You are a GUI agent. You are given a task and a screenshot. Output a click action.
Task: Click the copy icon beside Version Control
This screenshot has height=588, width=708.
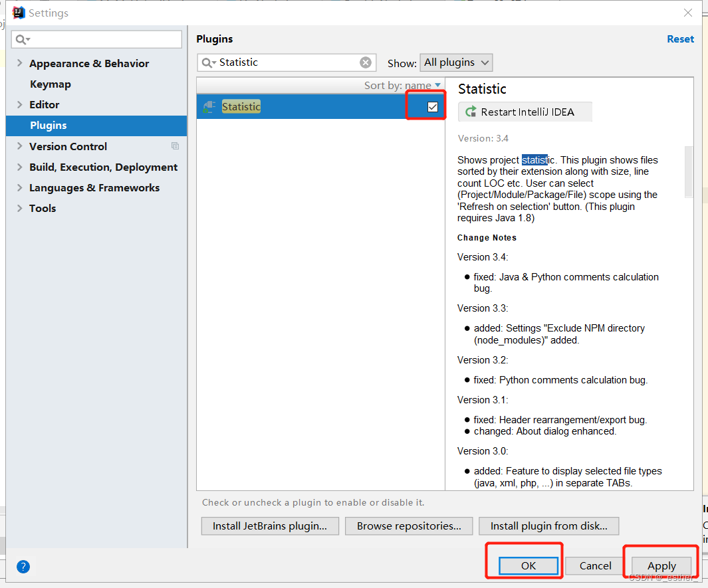tap(176, 146)
